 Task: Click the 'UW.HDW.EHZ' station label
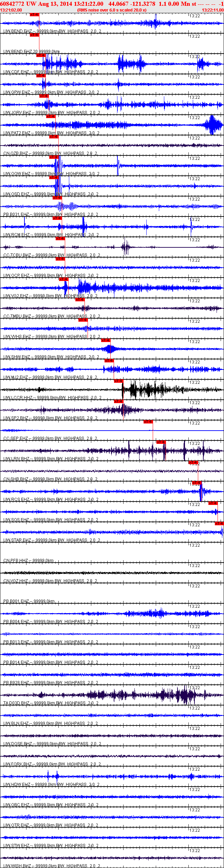(17, 785)
